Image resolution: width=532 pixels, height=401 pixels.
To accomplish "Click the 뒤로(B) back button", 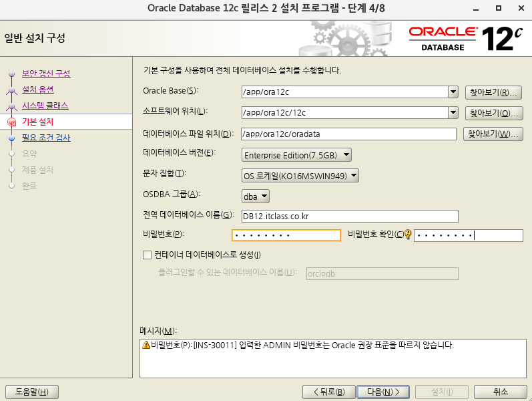I will tap(329, 392).
